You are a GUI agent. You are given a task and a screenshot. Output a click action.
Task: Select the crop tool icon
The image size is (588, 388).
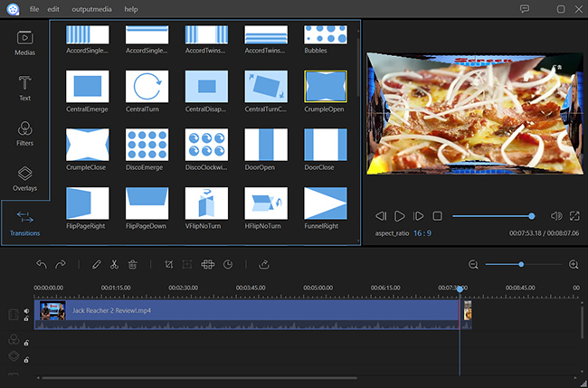pyautogui.click(x=169, y=264)
